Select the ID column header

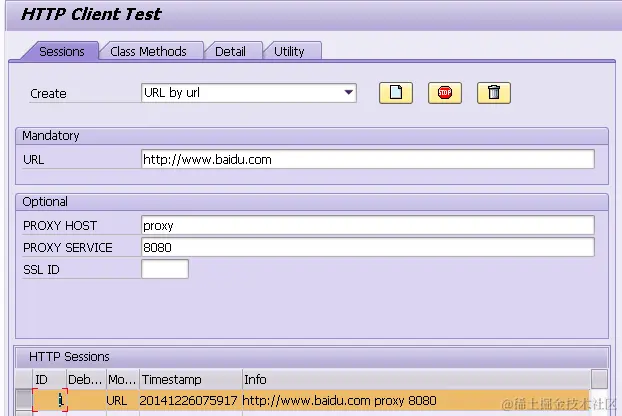click(49, 380)
